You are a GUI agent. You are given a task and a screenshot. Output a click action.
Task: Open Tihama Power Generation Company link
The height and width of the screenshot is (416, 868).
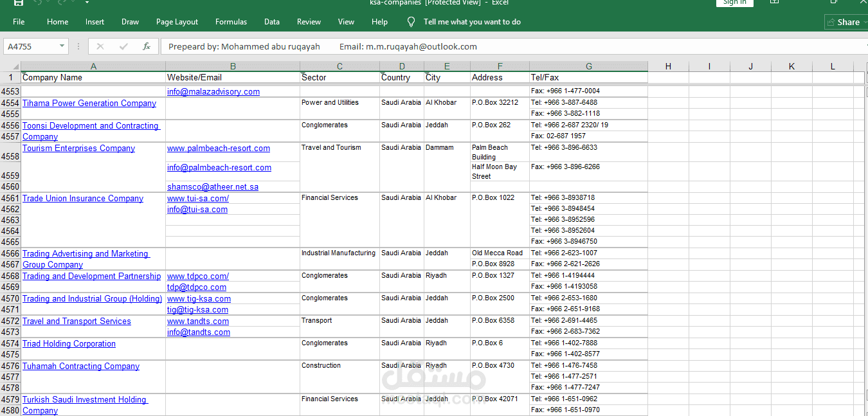click(89, 103)
